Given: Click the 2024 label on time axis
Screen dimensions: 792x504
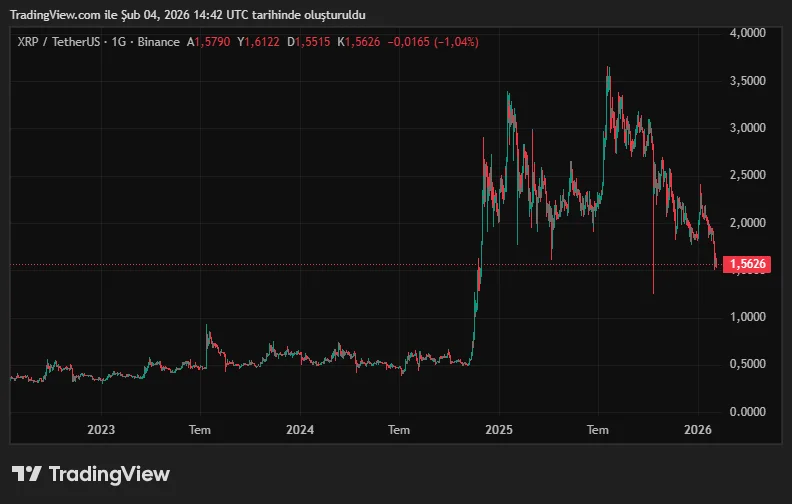Looking at the screenshot, I should click(300, 430).
